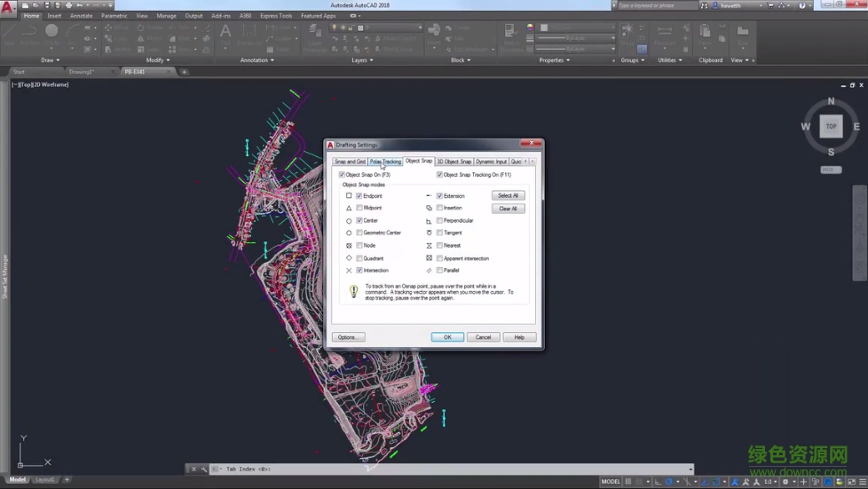
Task: Click OK in Drafting Settings dialog
Action: click(447, 337)
